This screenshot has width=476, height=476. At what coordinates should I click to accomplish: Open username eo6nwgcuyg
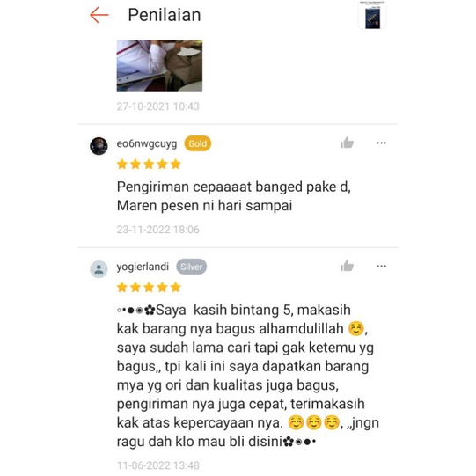click(147, 143)
